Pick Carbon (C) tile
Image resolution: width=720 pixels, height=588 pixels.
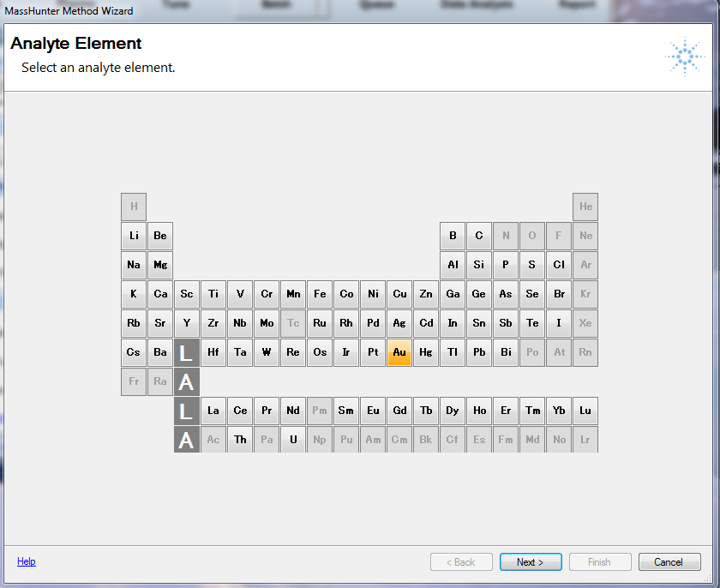click(x=479, y=236)
